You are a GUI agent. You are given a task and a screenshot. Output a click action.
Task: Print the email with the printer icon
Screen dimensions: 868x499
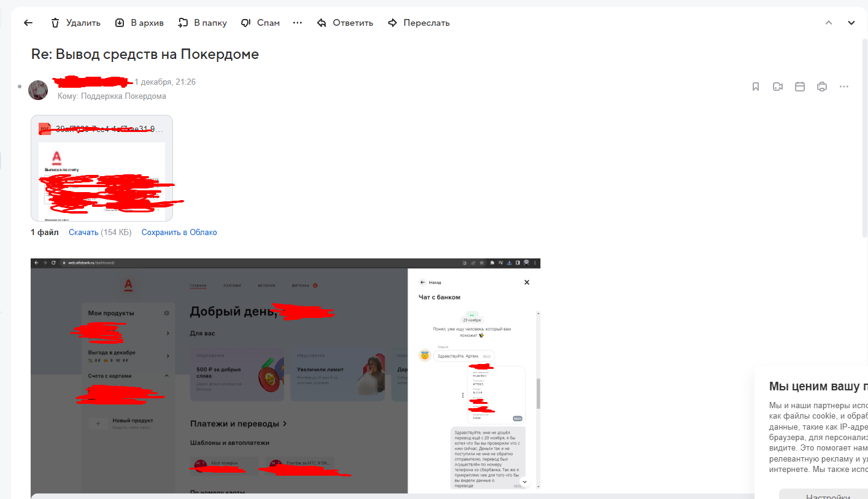[x=822, y=87]
